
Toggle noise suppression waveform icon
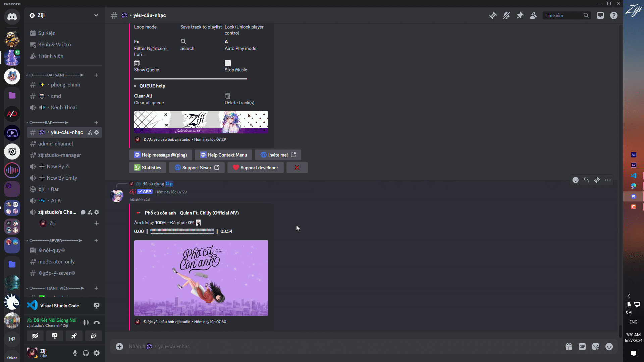pos(86,322)
